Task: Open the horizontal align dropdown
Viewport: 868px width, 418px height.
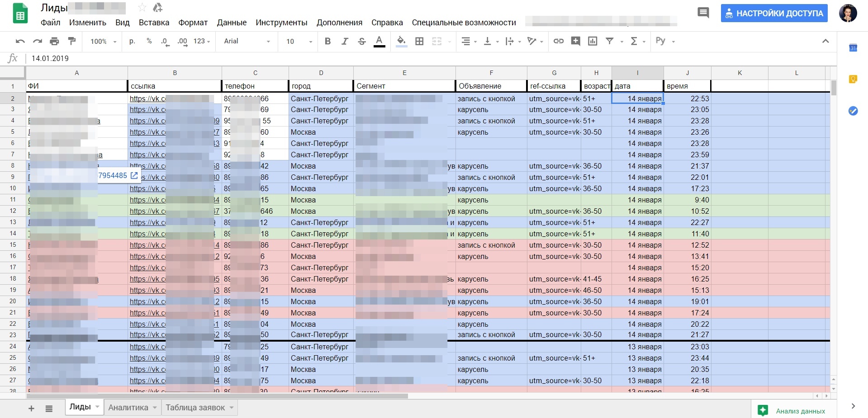Action: coord(469,41)
